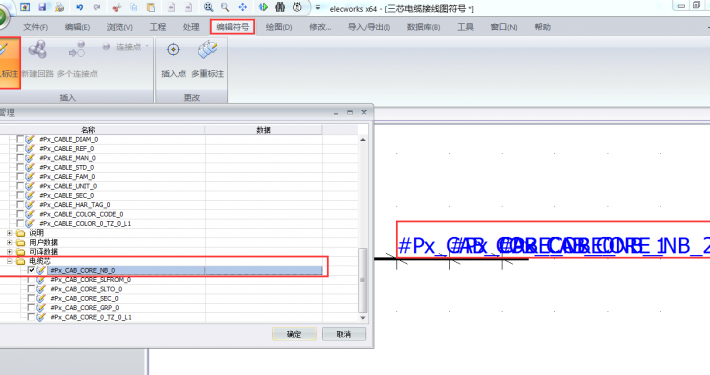Enable the #Px_CAB_CORE_SEC_0 checkbox

(x=31, y=298)
